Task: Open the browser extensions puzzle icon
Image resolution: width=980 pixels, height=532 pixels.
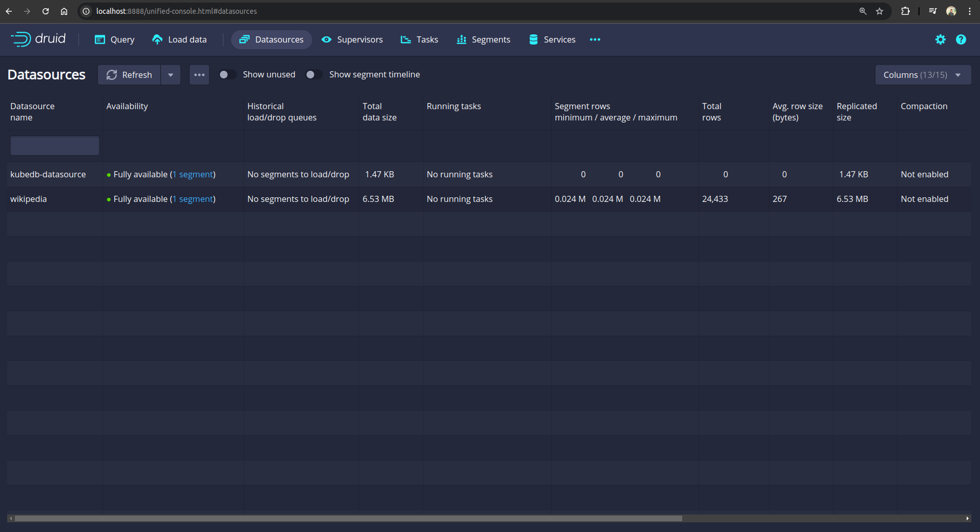Action: [905, 11]
